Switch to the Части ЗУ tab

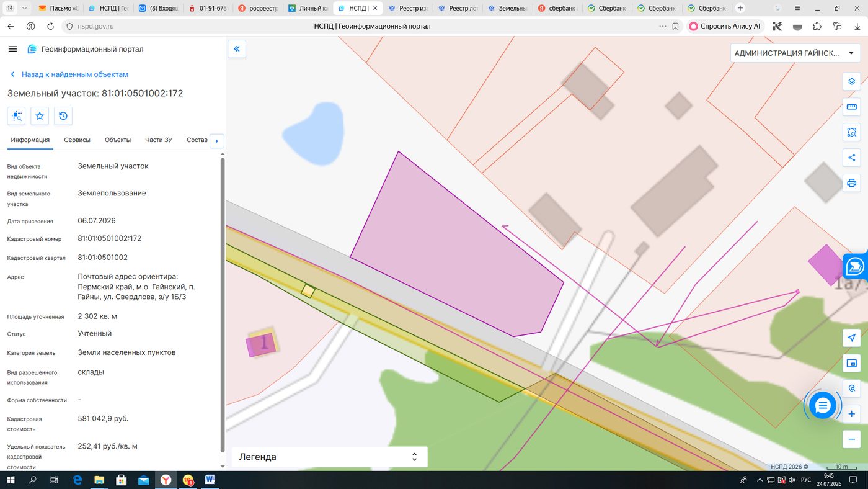click(159, 140)
